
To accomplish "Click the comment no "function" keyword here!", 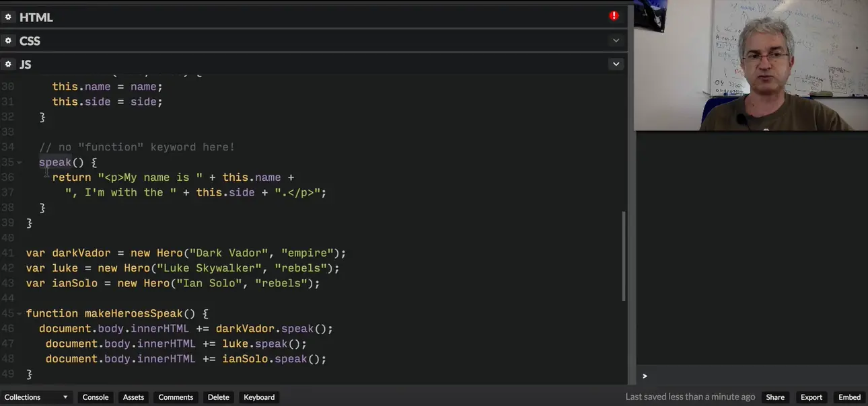I will coord(137,147).
